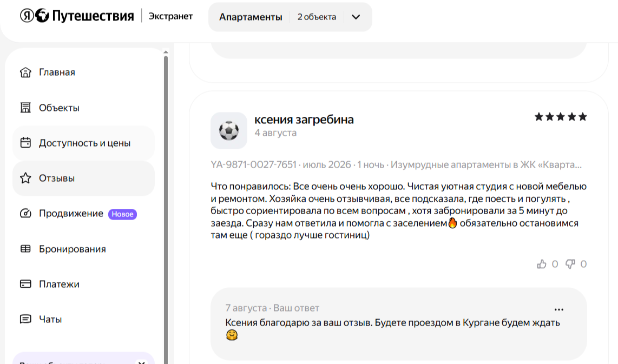Click the Новое badge next to Продвижение
The height and width of the screenshot is (364, 618).
(123, 214)
